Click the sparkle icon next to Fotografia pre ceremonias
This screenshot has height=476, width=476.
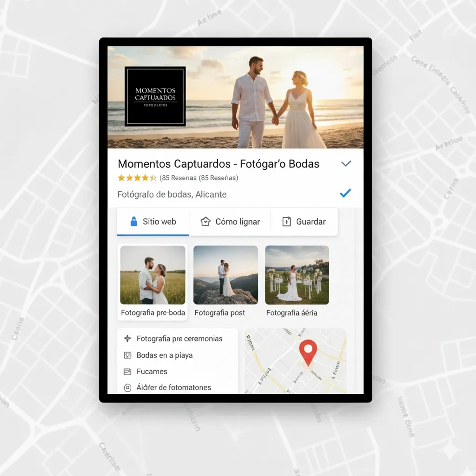(x=127, y=338)
